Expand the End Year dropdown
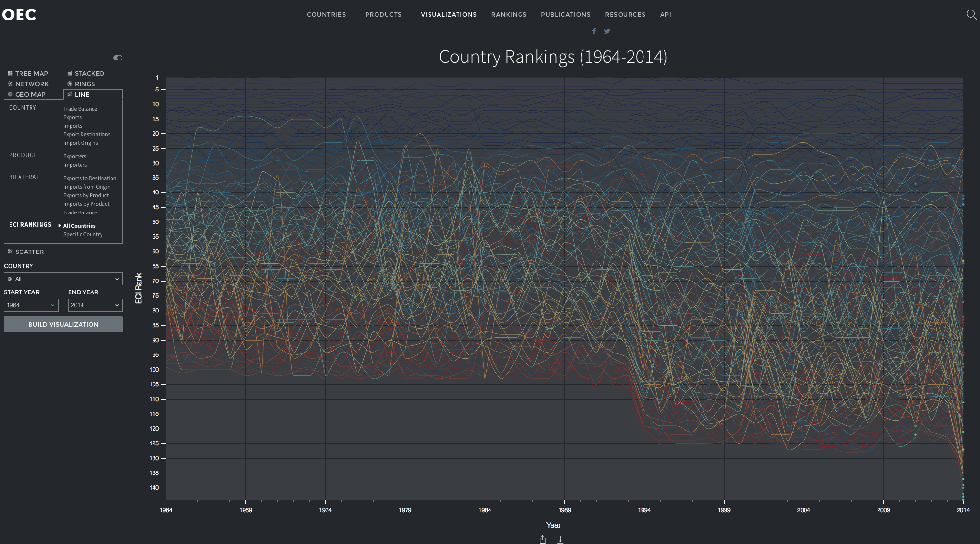 95,305
